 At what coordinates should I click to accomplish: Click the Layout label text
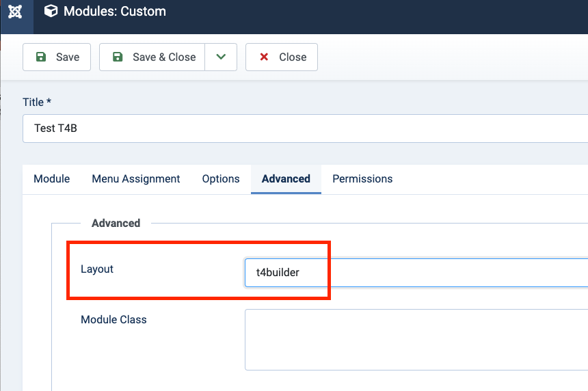pyautogui.click(x=97, y=269)
